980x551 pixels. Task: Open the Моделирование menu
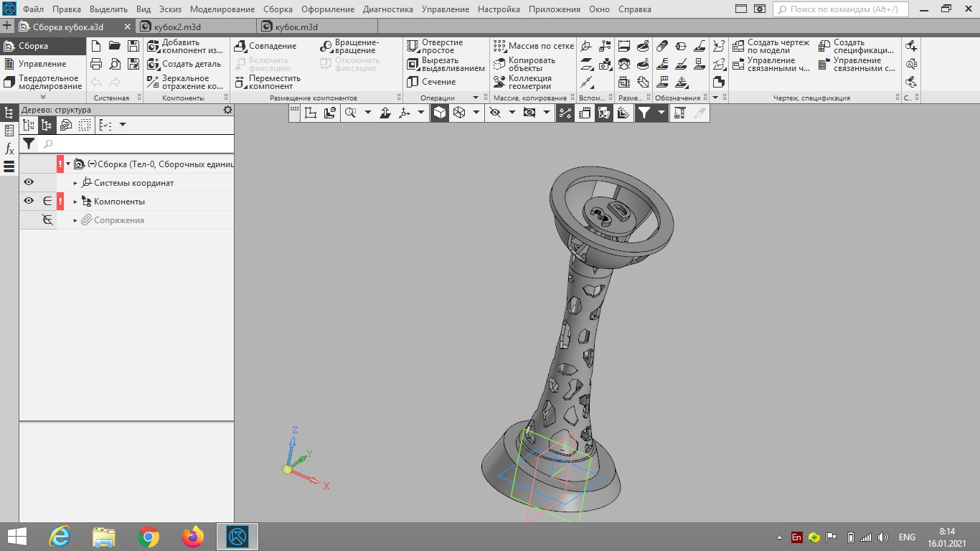point(221,9)
